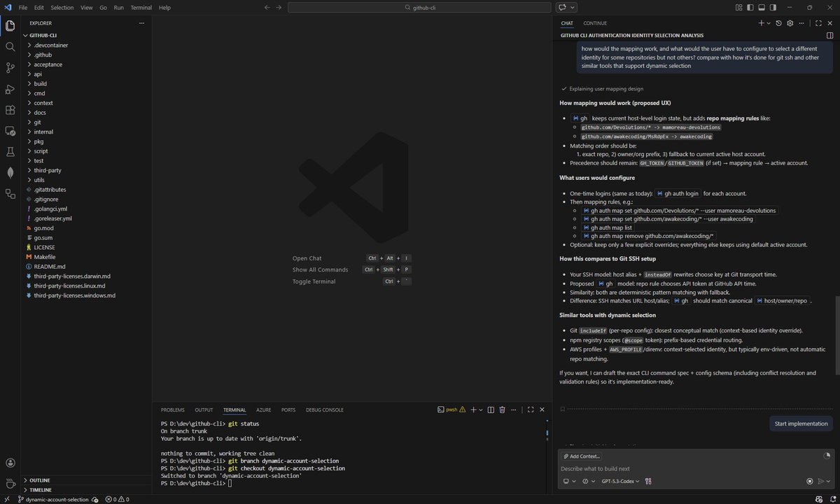
Task: Expand the Explaining user mapping design step
Action: coord(602,89)
